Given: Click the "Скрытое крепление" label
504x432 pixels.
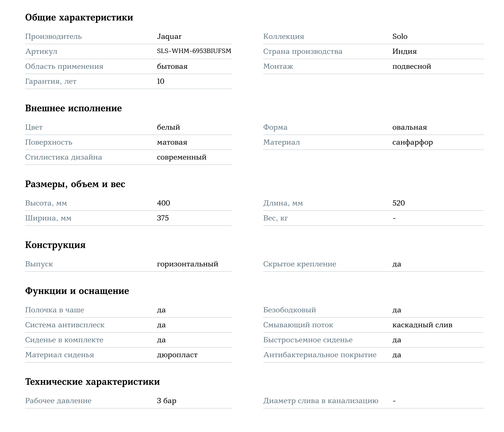Looking at the screenshot, I should [300, 264].
